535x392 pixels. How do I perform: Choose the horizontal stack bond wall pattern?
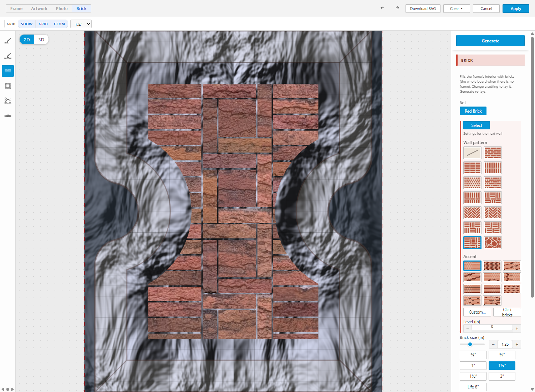pos(472,168)
